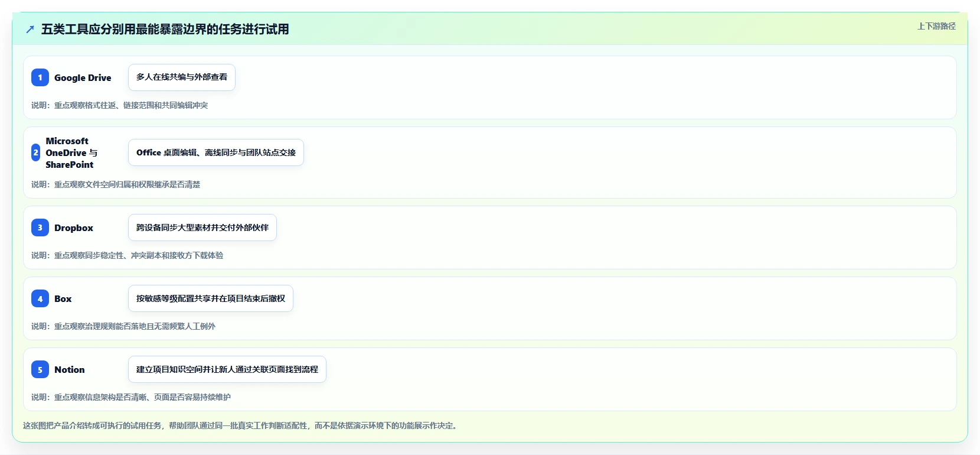Click the Google Drive heading
This screenshot has height=455, width=980.
click(83, 77)
